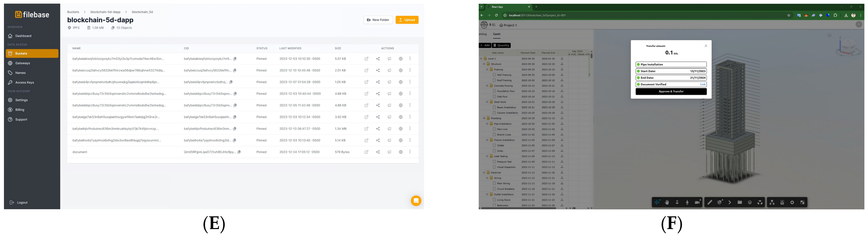Open Gateways in Filebase sidebar
The image size is (868, 237).
point(23,63)
